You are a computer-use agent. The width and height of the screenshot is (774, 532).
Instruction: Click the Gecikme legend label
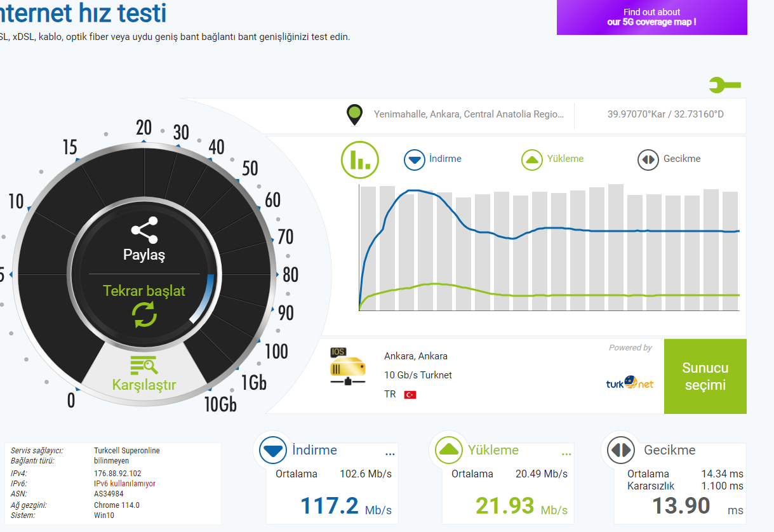pos(682,159)
